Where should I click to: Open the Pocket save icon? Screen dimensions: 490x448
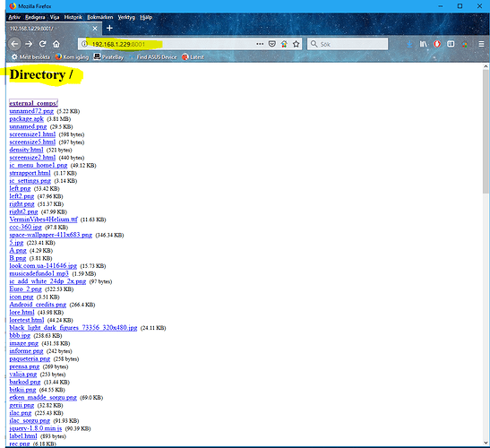272,44
